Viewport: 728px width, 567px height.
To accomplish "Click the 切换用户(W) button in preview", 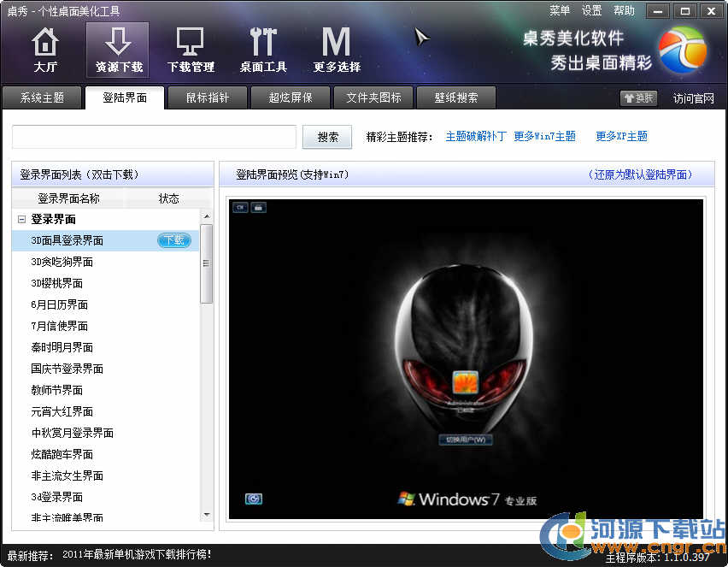I will pos(465,440).
